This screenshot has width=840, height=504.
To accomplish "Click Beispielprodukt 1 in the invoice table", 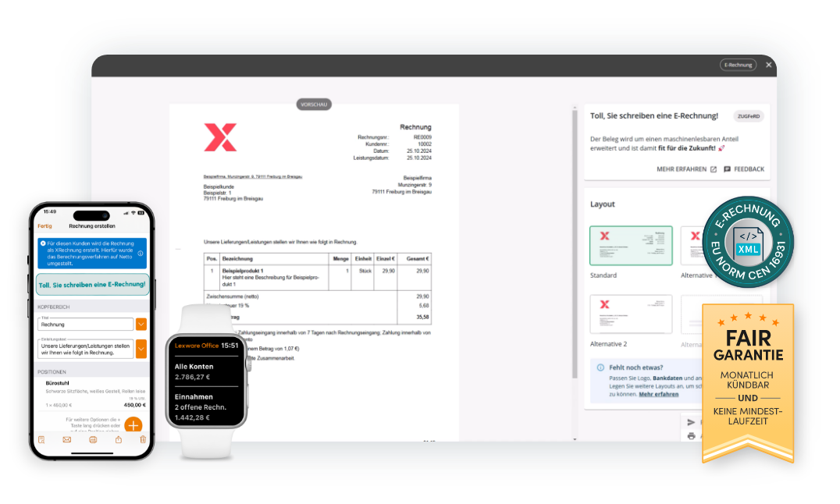I will pyautogui.click(x=243, y=271).
